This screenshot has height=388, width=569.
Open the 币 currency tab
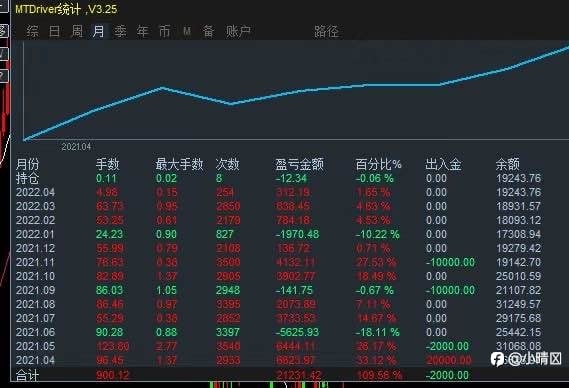pyautogui.click(x=164, y=32)
